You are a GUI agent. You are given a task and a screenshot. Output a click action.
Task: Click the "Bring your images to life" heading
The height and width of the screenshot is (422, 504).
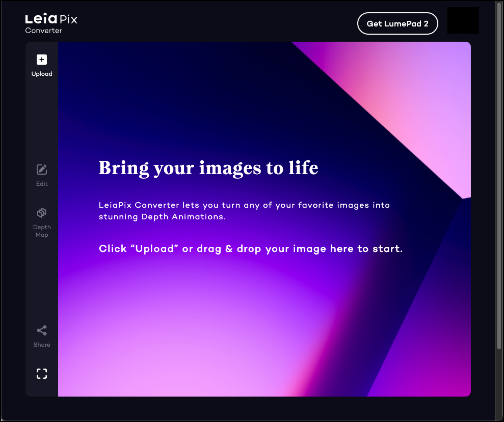click(208, 168)
